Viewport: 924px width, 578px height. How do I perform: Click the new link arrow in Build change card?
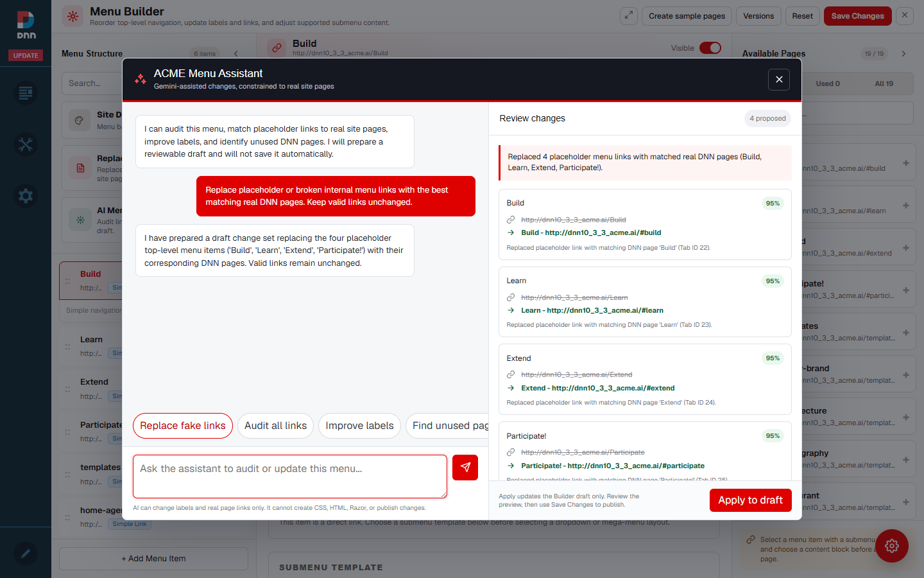point(511,232)
